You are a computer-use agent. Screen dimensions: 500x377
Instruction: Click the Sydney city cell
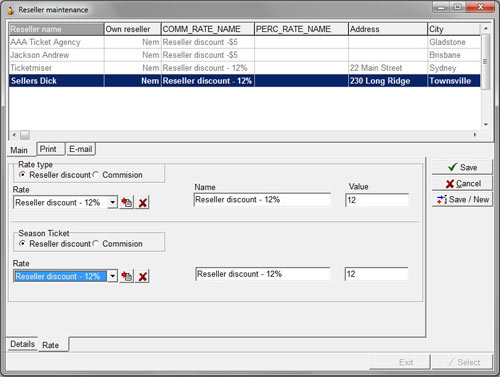(454, 68)
